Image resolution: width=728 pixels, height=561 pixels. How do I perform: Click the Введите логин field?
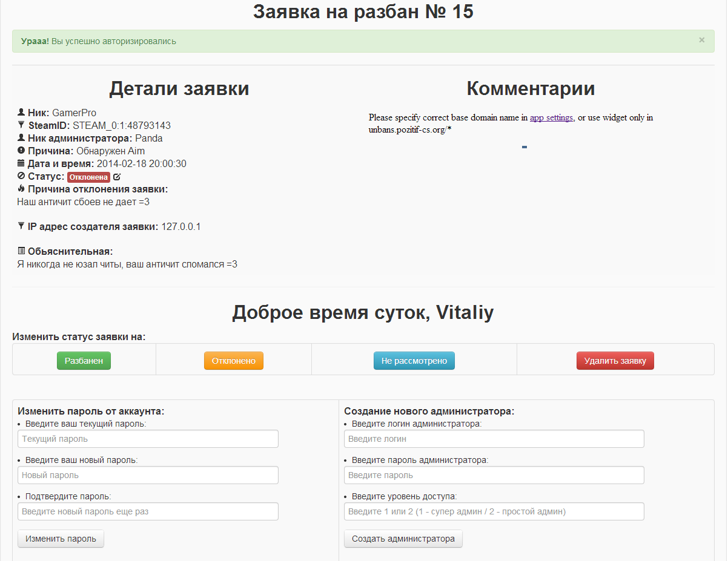click(494, 439)
